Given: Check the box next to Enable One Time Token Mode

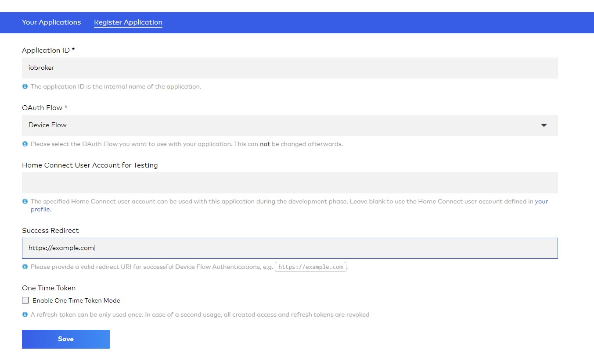Looking at the screenshot, I should click(x=25, y=300).
